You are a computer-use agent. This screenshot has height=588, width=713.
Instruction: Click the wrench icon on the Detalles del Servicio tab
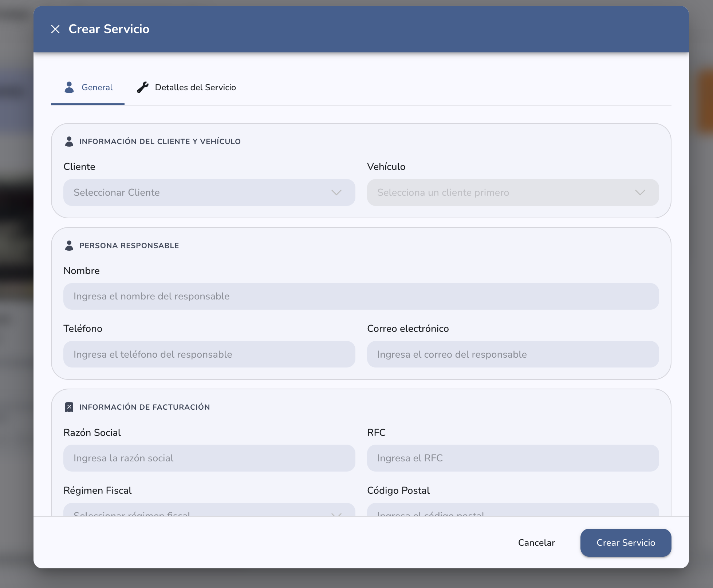[x=143, y=87]
